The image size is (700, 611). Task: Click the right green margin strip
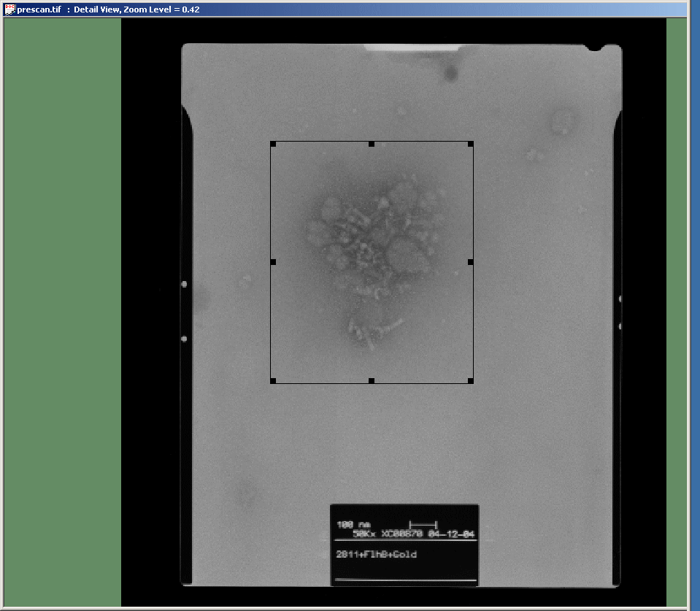[677, 307]
